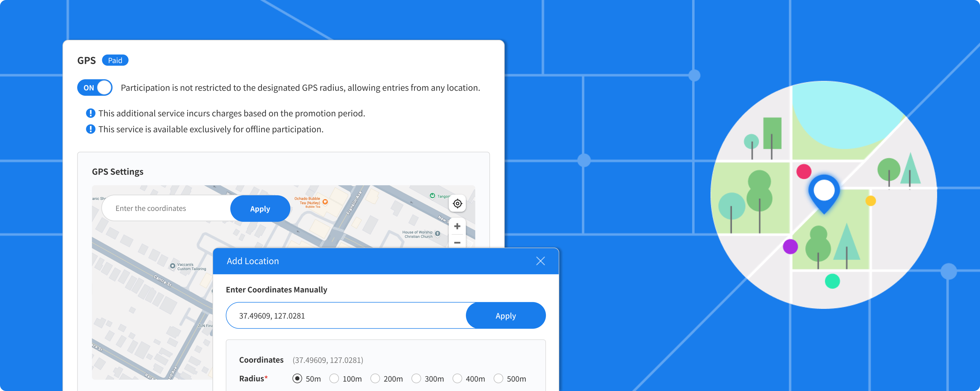The image size is (980, 391).
Task: Click the info icon beside charges notice
Action: (90, 113)
